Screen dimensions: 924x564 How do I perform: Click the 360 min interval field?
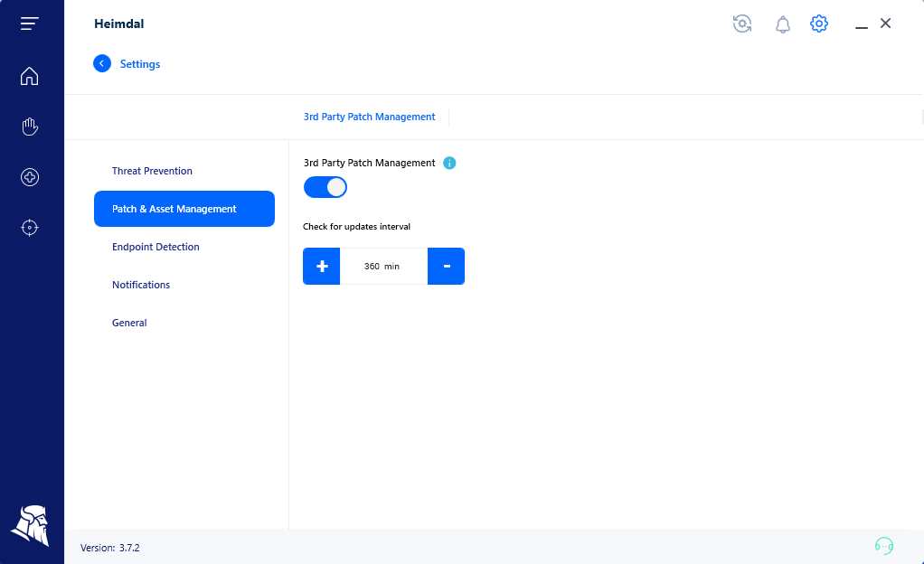pyautogui.click(x=383, y=267)
